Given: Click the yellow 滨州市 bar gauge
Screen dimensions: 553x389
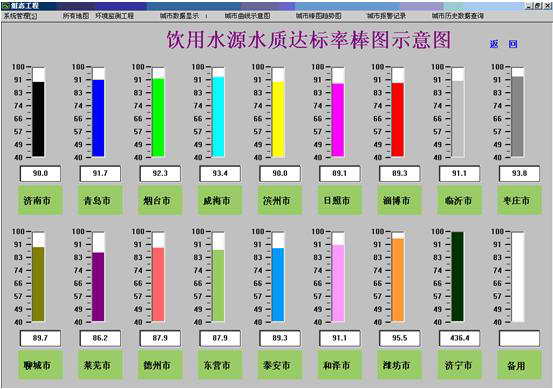Looking at the screenshot, I should [x=278, y=112].
